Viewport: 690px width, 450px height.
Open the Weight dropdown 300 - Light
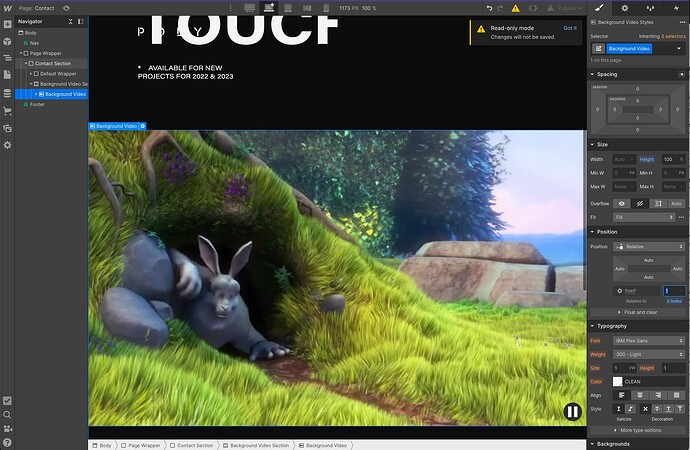tap(650, 354)
